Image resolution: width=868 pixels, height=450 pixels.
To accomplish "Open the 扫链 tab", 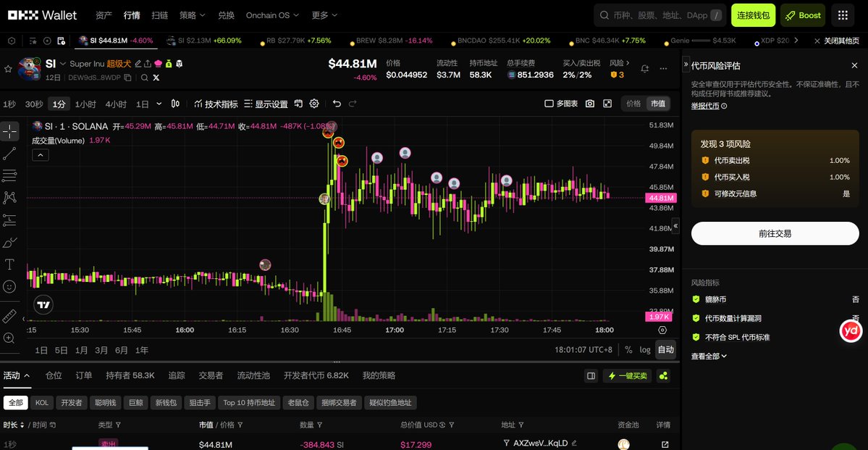I will tap(159, 15).
